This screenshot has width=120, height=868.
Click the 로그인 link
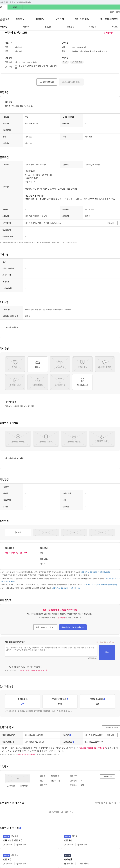click(x=112, y=12)
